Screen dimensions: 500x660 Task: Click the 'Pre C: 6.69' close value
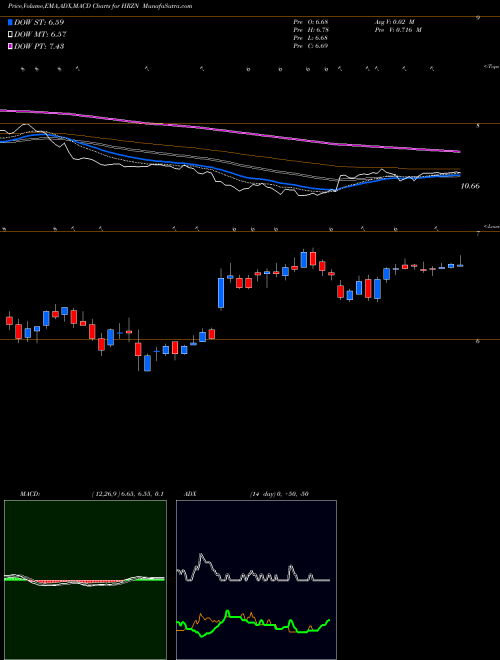pyautogui.click(x=311, y=46)
